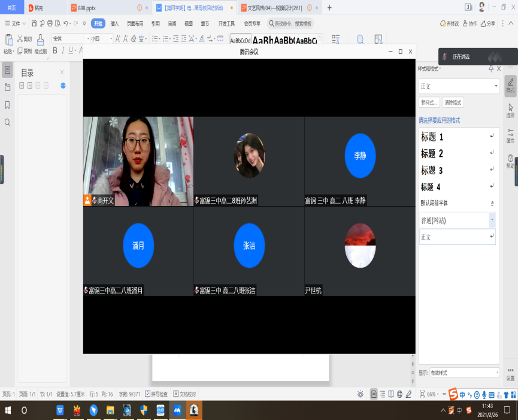Screen dimensions: 518x420
Task: Open the Select (选择) tool in right sidebar
Action: (x=510, y=111)
